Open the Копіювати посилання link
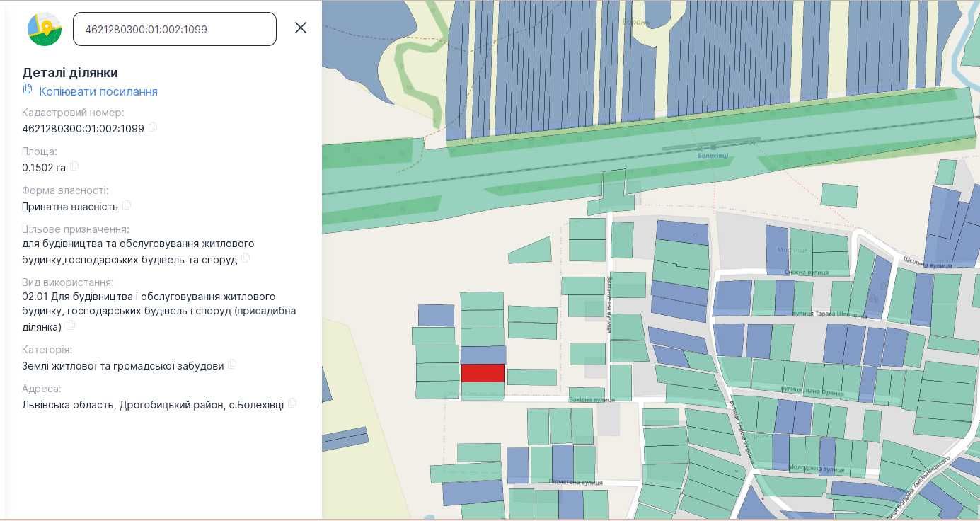Screen dimensions: 980x521 click(98, 91)
